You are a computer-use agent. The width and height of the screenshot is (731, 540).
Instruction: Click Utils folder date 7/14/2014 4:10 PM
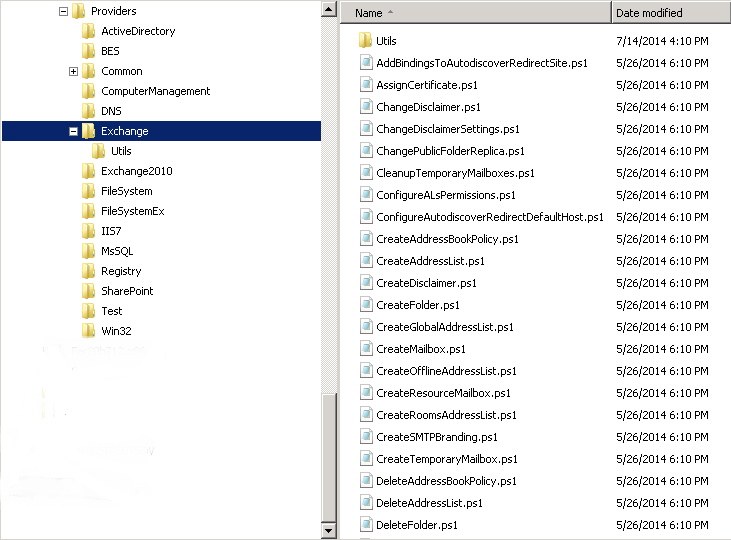pyautogui.click(x=662, y=41)
